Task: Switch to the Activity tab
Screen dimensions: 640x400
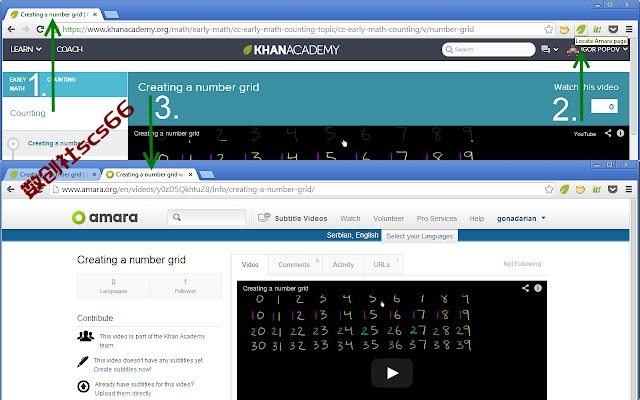Action: point(343,264)
